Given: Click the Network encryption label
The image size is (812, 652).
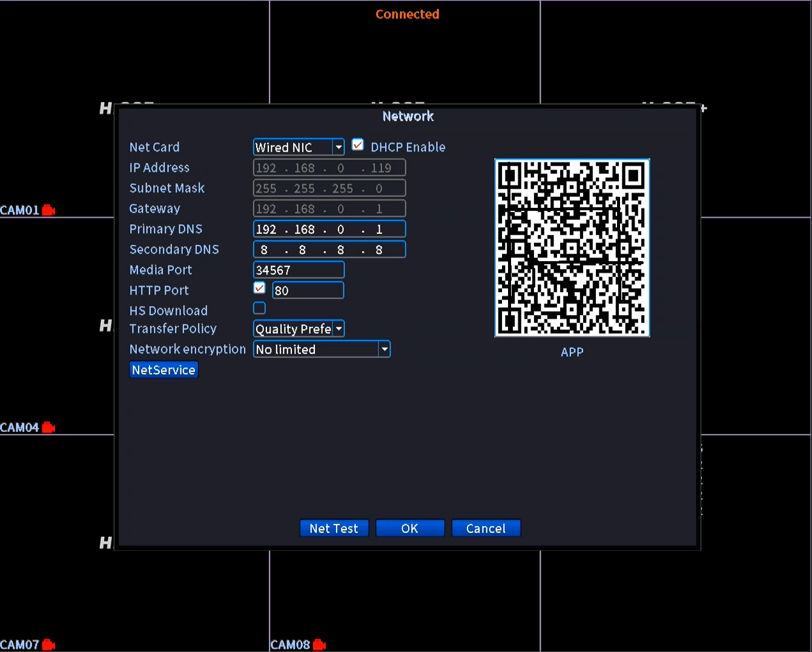Looking at the screenshot, I should tap(188, 350).
